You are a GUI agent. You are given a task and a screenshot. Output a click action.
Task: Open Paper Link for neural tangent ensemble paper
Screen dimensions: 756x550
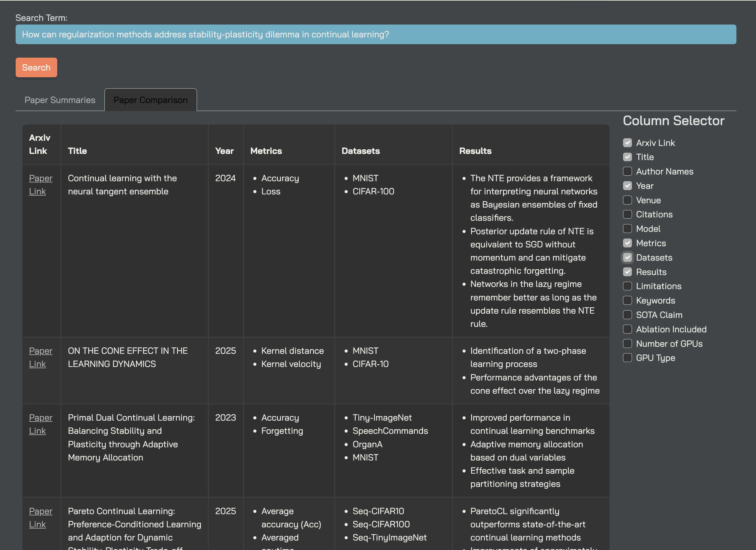coord(40,185)
